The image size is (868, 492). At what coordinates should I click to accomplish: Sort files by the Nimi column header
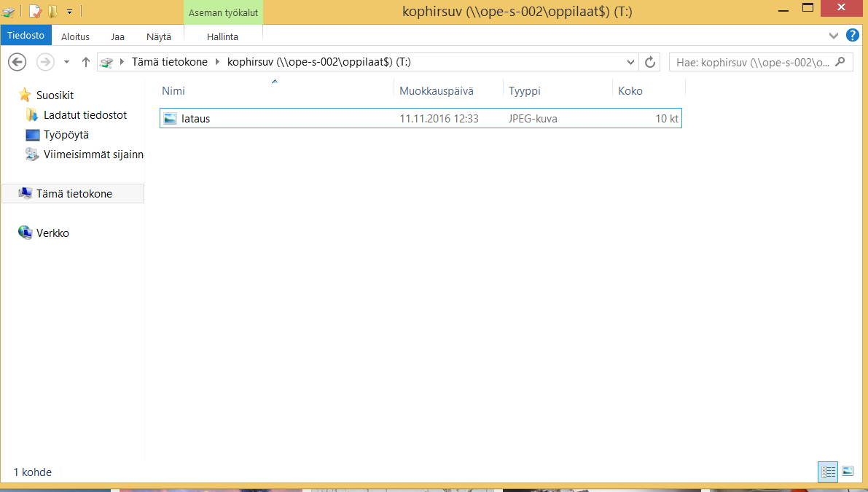173,91
